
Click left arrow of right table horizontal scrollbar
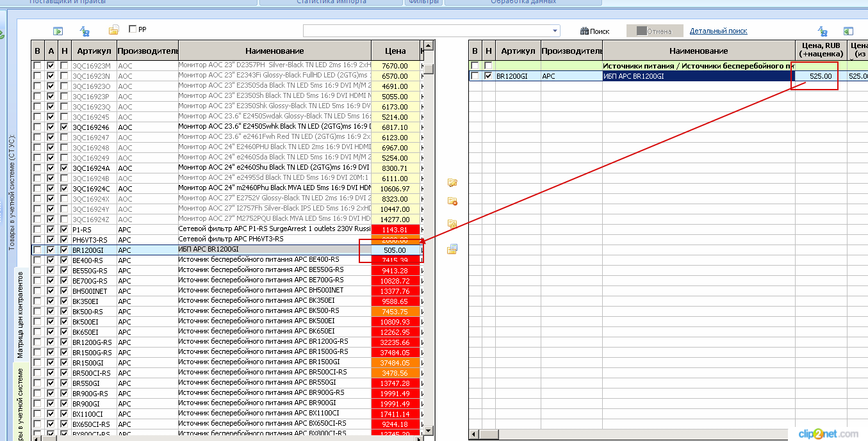pyautogui.click(x=474, y=435)
